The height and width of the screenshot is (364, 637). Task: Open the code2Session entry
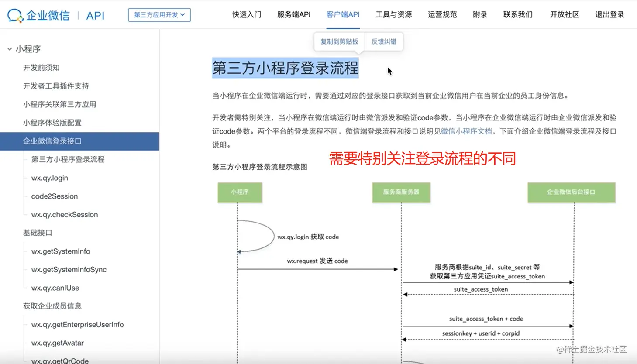[x=55, y=196]
